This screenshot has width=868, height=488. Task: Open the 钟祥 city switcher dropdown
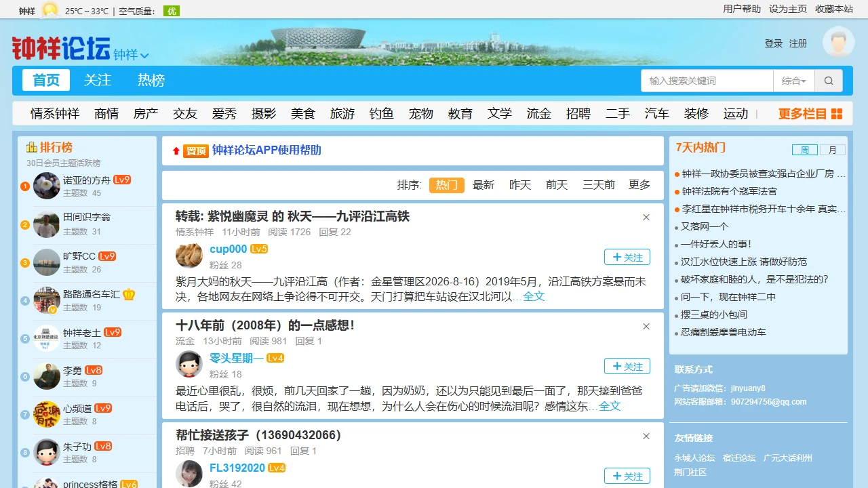(131, 54)
